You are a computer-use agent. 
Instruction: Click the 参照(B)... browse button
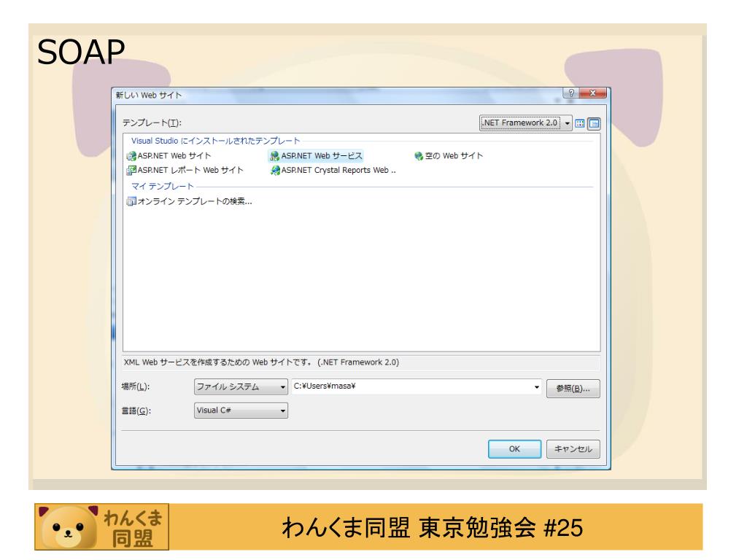coord(573,389)
